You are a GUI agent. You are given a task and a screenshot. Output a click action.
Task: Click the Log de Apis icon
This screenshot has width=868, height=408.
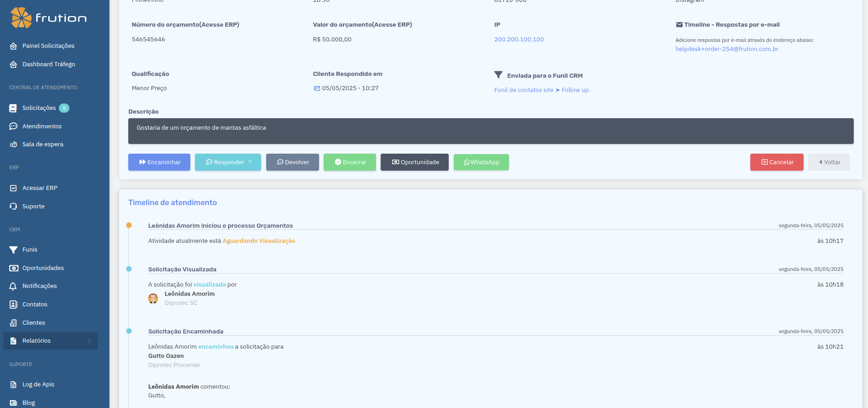[13, 385]
